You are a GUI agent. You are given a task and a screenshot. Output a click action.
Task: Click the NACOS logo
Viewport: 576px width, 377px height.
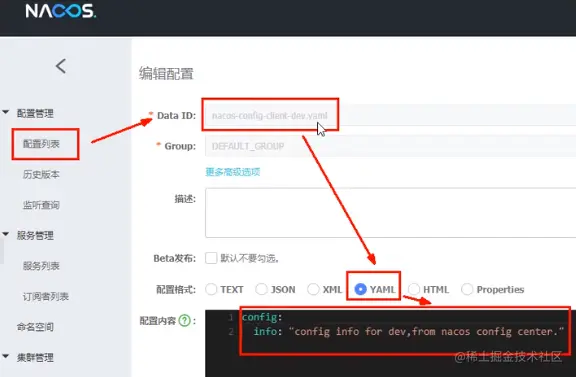click(61, 11)
